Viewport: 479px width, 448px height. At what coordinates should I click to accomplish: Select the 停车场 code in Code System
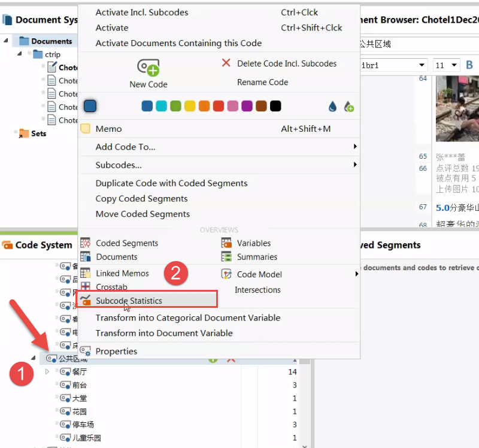pos(83,425)
